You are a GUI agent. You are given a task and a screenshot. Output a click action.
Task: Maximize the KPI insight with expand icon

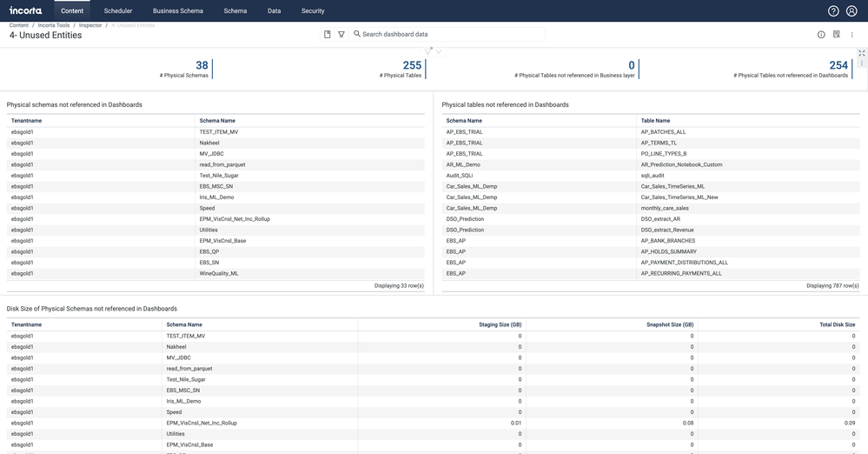(x=862, y=53)
